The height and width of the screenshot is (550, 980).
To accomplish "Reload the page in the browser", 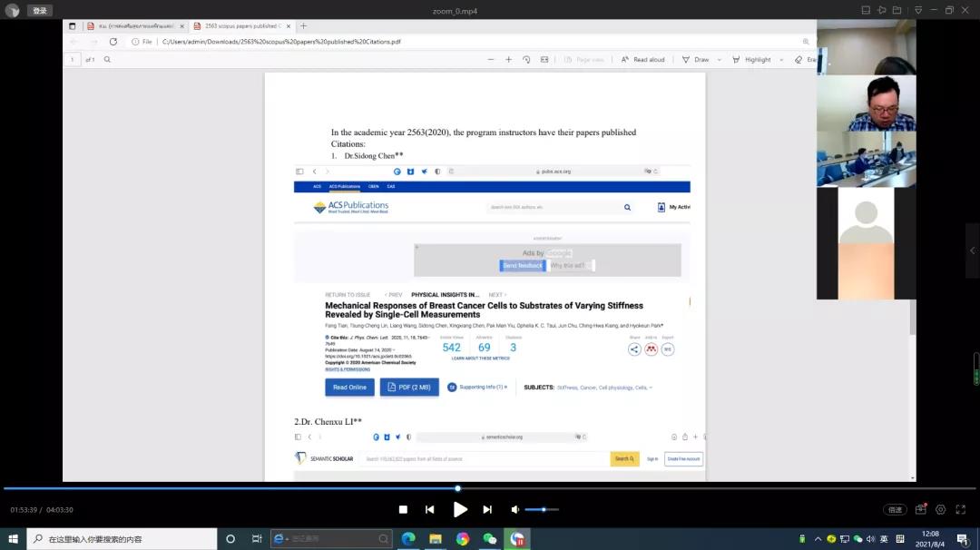I will 113,42.
